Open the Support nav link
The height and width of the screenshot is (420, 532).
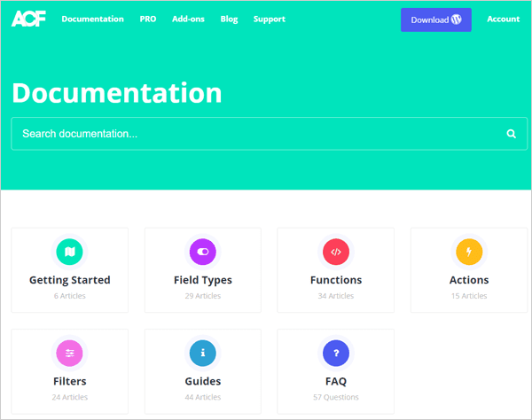pyautogui.click(x=270, y=19)
